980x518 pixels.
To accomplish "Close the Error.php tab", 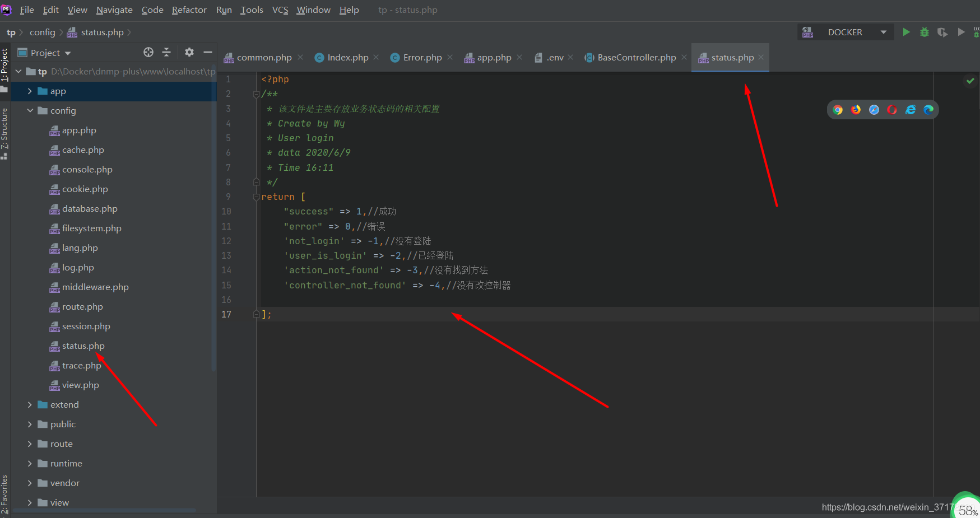I will 450,57.
